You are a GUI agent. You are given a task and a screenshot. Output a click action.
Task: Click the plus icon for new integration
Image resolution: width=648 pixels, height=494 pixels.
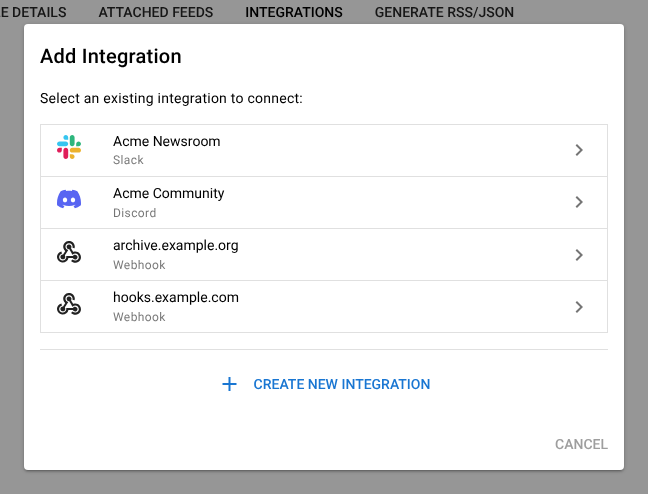[x=229, y=384]
